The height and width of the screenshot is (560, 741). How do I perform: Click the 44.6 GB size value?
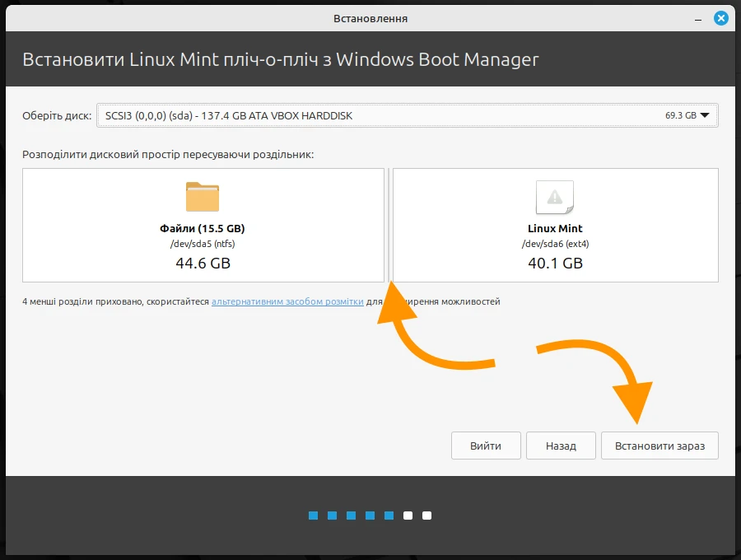click(x=203, y=264)
